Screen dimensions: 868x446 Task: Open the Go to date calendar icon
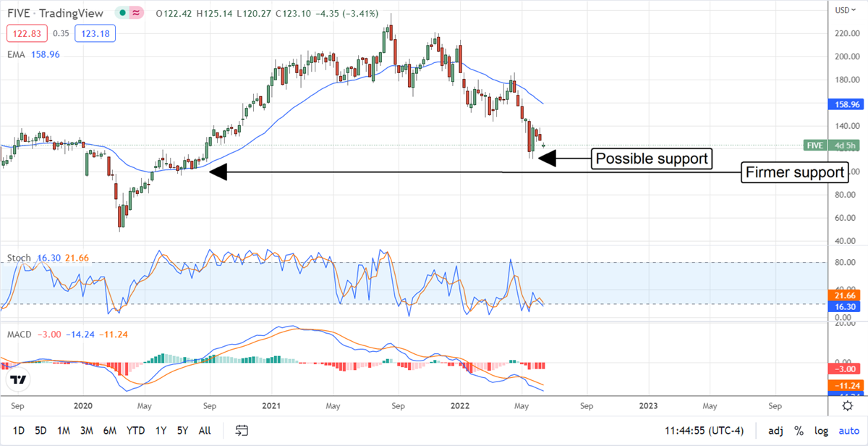click(x=242, y=431)
